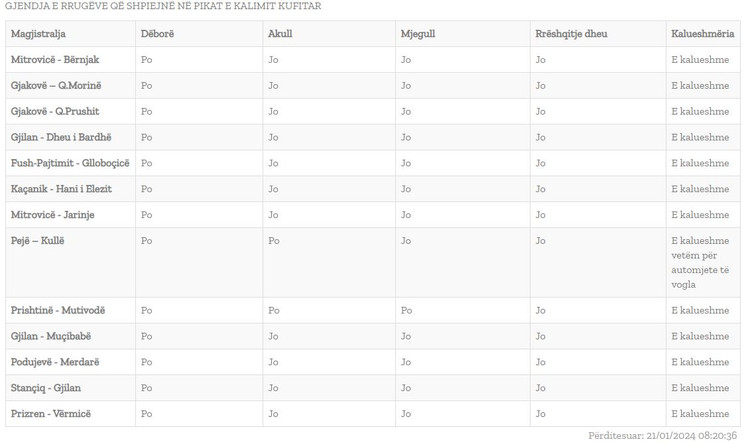Select the Podujevë - Merdarë row label
The image size is (750, 444).
55,362
